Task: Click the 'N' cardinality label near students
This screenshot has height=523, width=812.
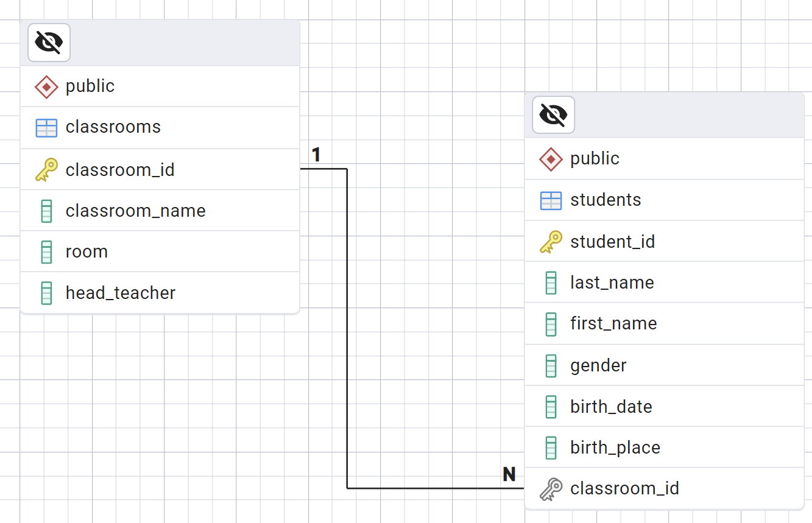Action: tap(509, 474)
